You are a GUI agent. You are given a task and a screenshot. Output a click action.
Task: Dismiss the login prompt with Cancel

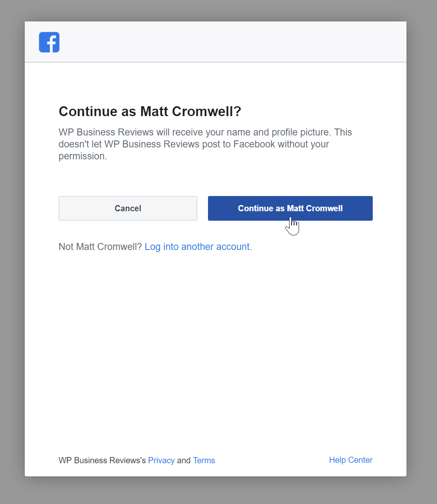128,208
